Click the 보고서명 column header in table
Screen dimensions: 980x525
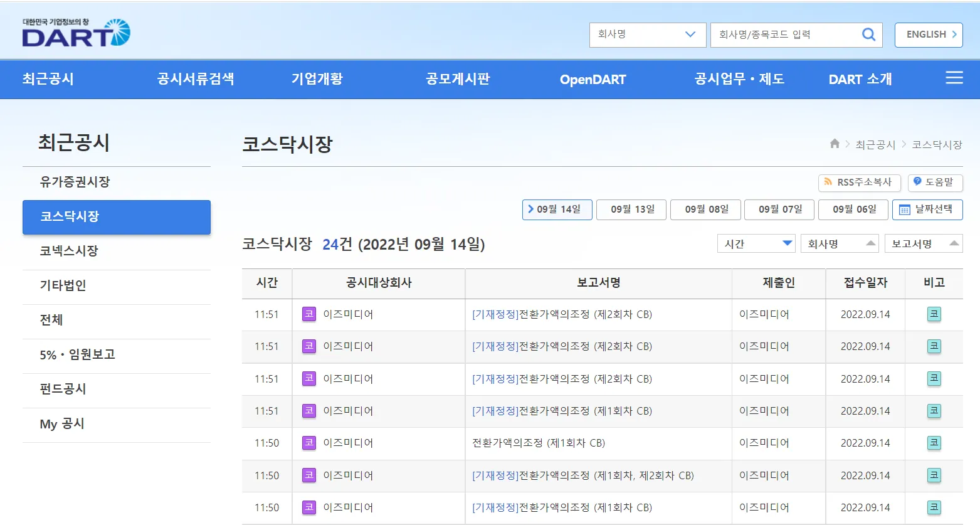click(599, 283)
